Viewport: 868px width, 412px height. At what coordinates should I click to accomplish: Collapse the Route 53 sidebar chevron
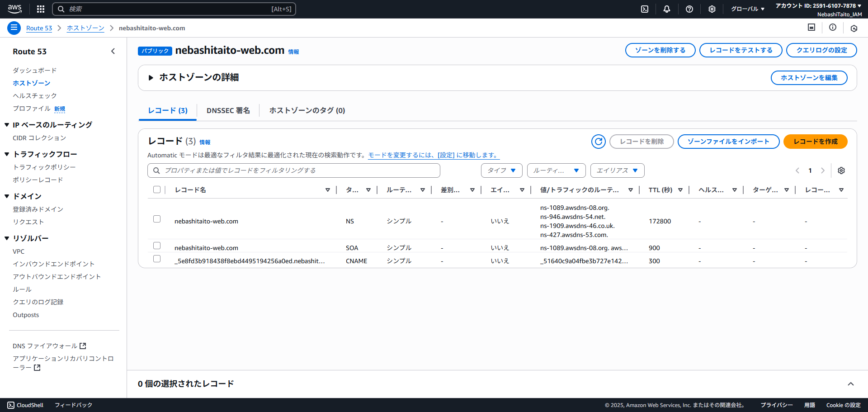(113, 52)
